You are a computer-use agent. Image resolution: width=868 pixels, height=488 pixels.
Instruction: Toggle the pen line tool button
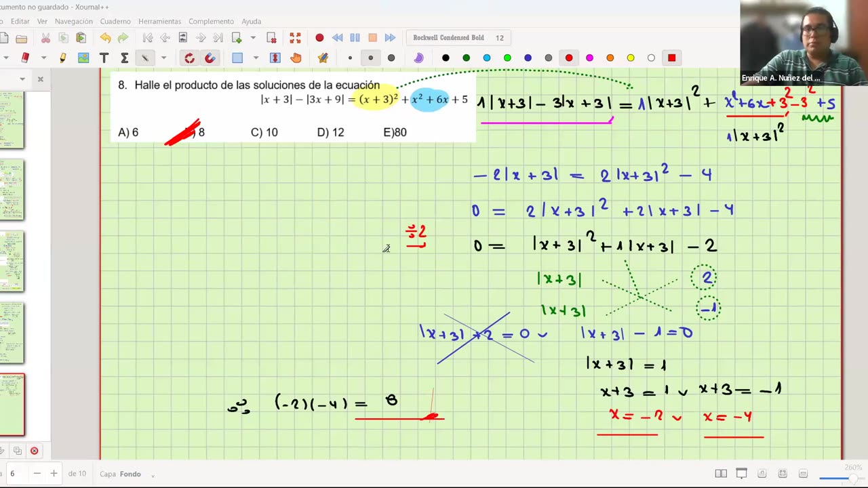[x=145, y=58]
